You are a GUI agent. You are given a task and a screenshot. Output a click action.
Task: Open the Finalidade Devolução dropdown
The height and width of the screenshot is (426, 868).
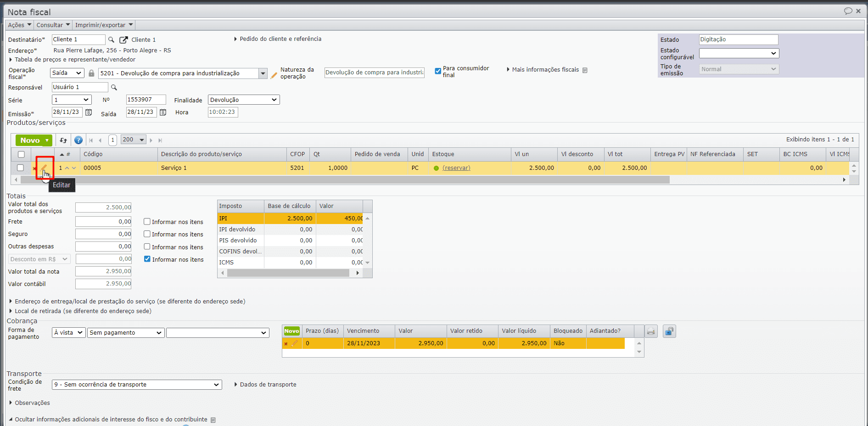[243, 100]
